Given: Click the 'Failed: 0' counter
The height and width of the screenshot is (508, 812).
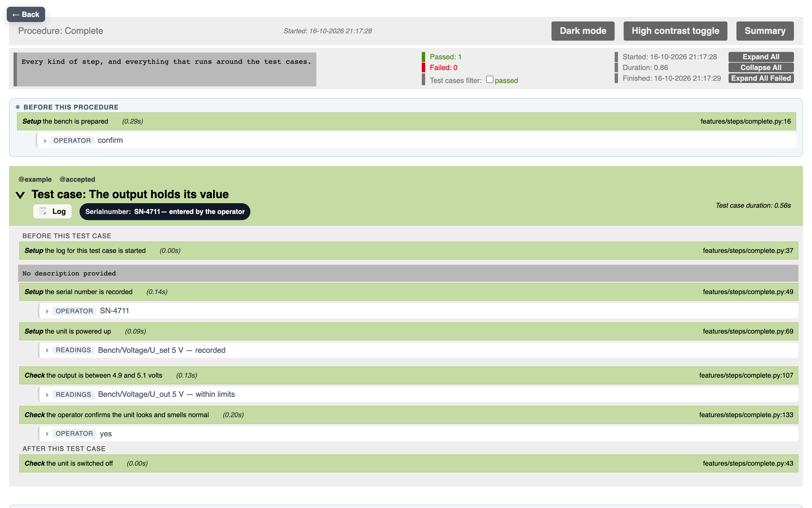Looking at the screenshot, I should coord(443,67).
